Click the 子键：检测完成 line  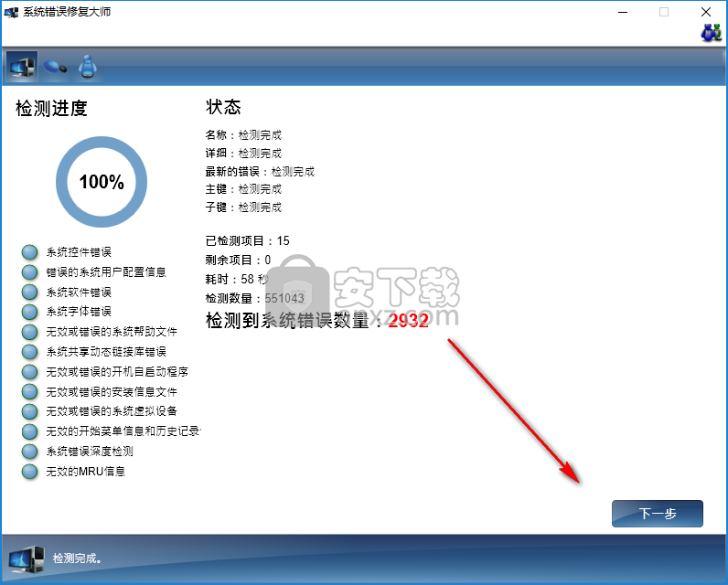243,207
